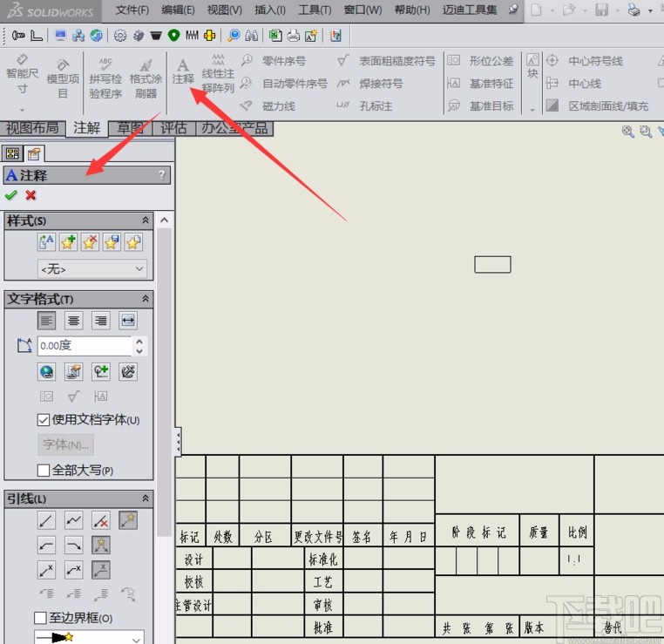This screenshot has width=664, height=644.
Task: Apply default style icon in Style section
Action: coord(46,242)
